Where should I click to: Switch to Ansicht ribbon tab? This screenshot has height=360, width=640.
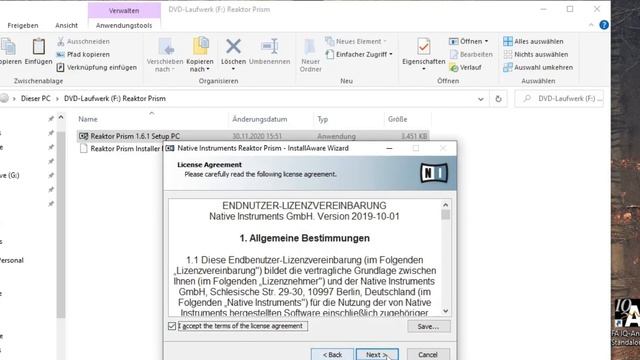(x=67, y=25)
